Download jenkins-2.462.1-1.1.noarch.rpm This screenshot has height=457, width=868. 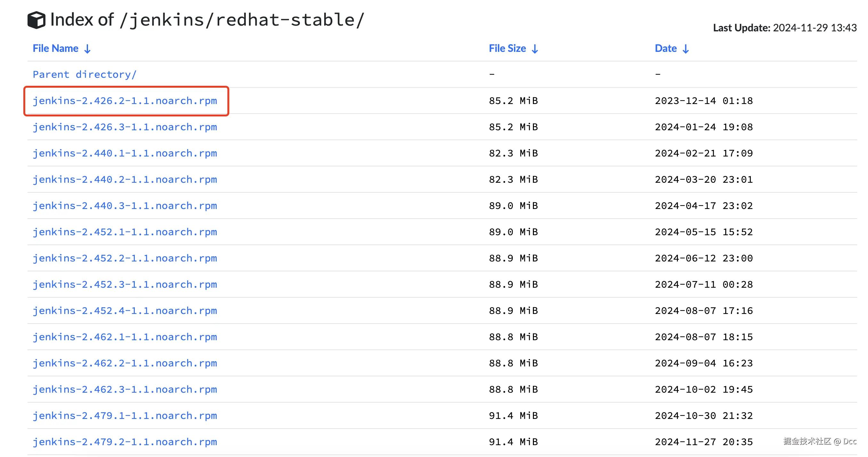(x=125, y=337)
